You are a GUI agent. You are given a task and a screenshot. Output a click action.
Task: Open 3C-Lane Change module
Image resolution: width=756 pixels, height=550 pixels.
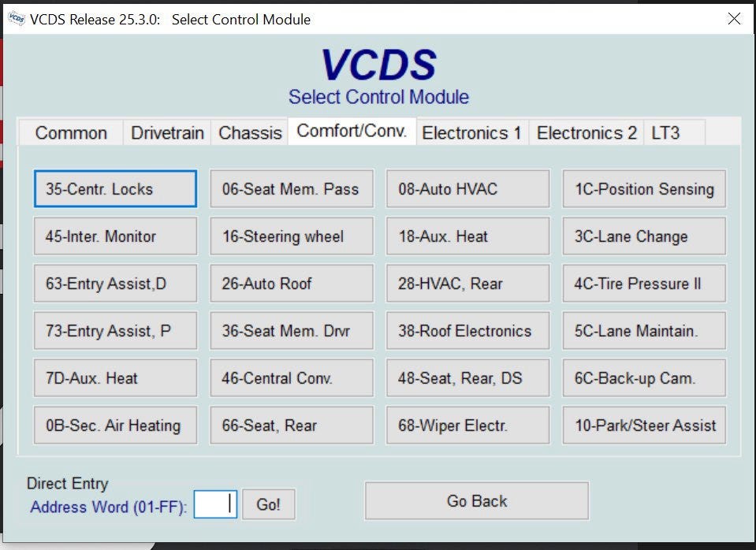[x=644, y=236]
